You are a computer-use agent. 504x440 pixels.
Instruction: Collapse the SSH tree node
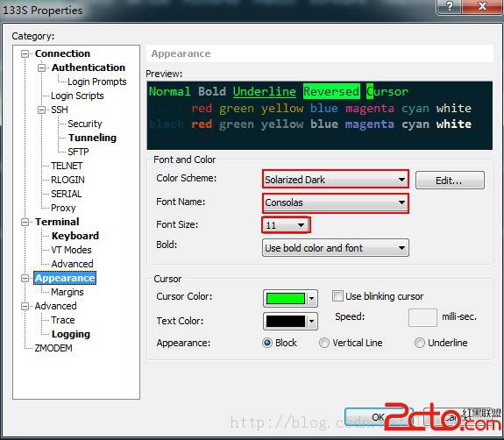(41, 110)
